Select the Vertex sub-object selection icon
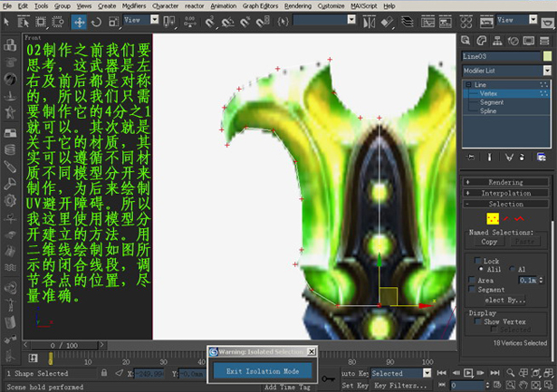557x392 pixels. click(x=493, y=218)
